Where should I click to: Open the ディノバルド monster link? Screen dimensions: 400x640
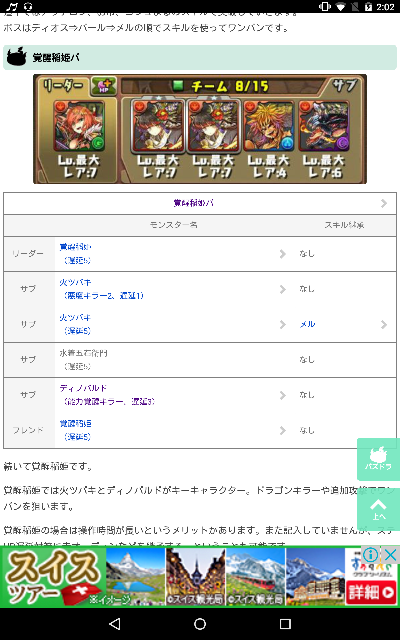[x=83, y=388]
